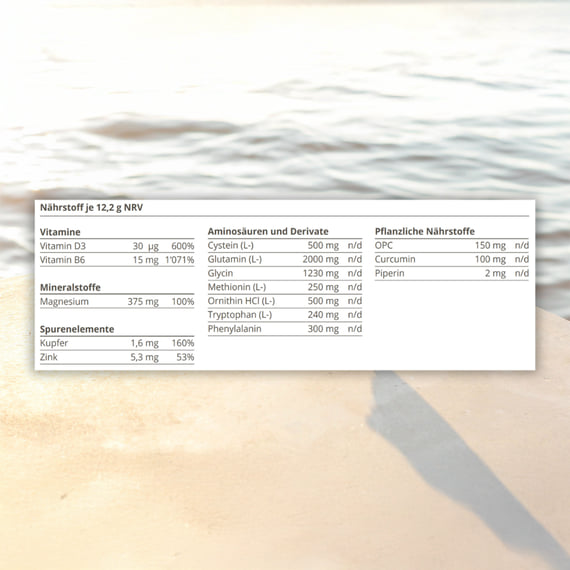Click the Methionin (L-) row
Screen dimensions: 570x570
[285, 287]
